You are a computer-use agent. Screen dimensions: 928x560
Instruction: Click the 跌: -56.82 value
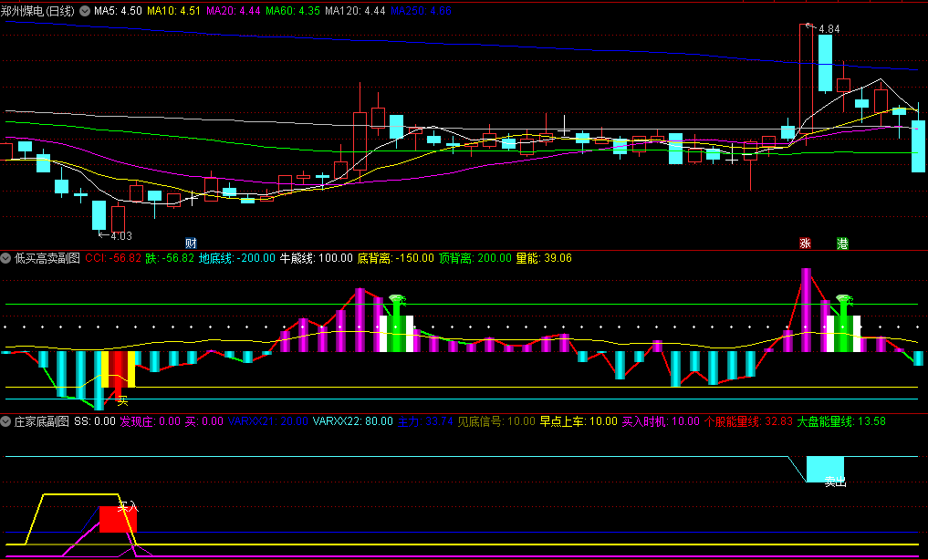click(x=170, y=258)
